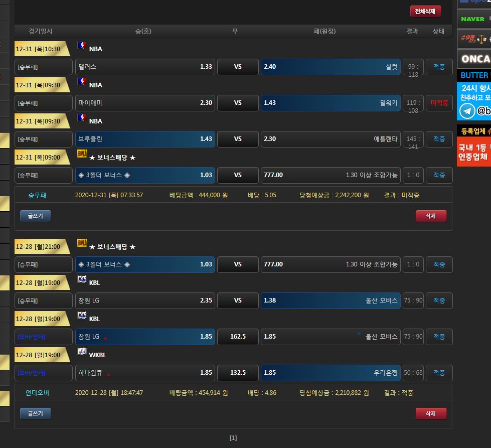491x448 pixels.
Task: Select 댈러스 home odds 1.33 cell
Action: point(144,67)
